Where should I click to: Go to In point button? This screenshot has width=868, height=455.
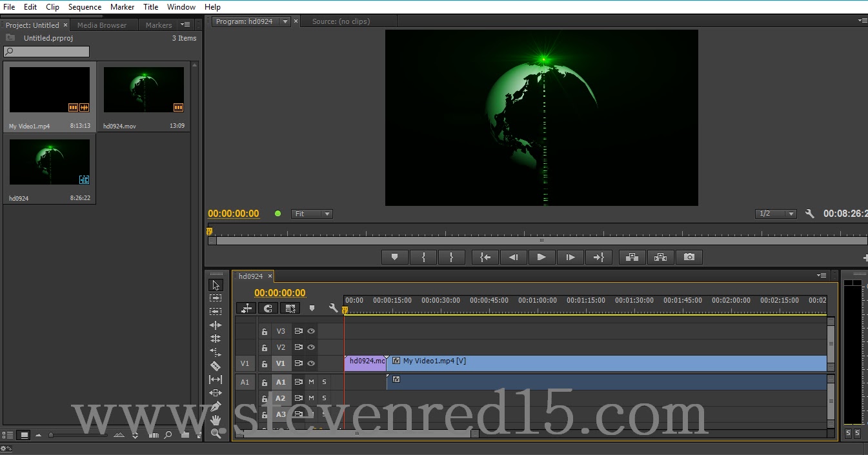[485, 257]
